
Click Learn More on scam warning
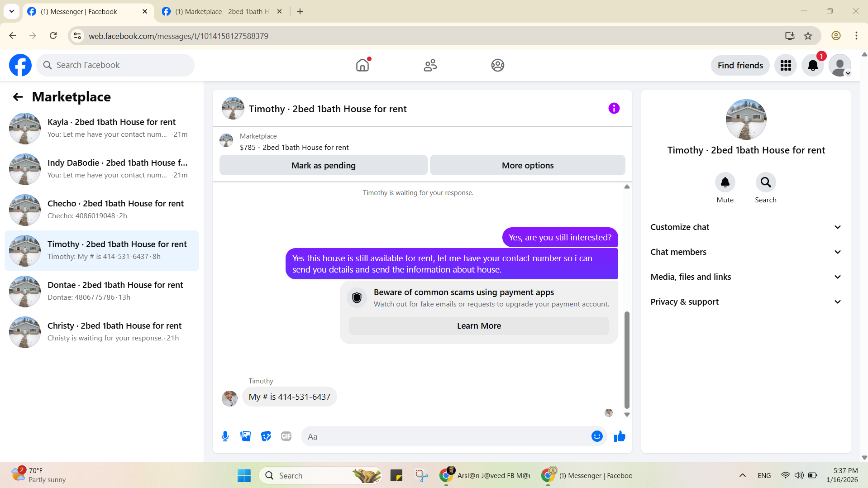(479, 326)
